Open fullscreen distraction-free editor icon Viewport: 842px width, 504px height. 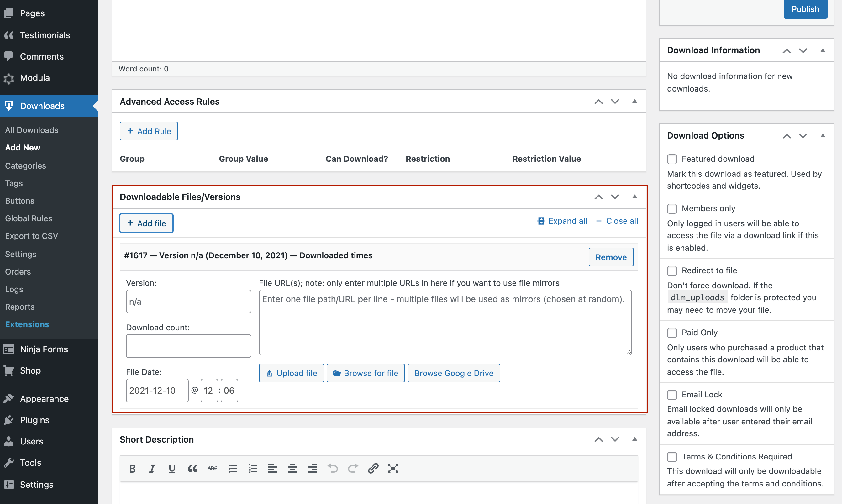coord(393,468)
